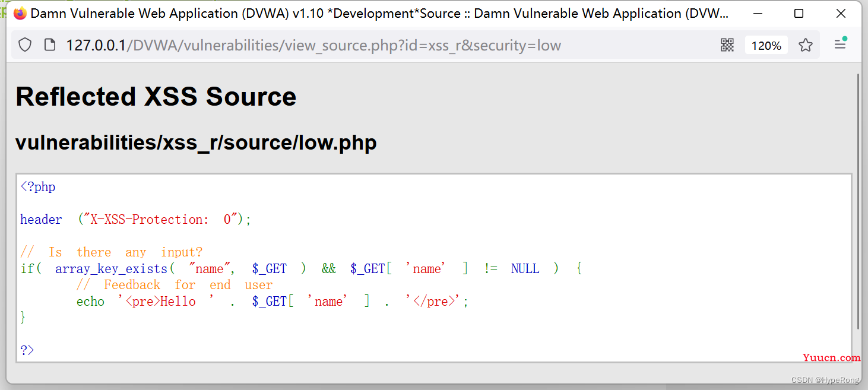Open the tracking protection shield icon
Screen dimensions: 868x390
[x=25, y=45]
